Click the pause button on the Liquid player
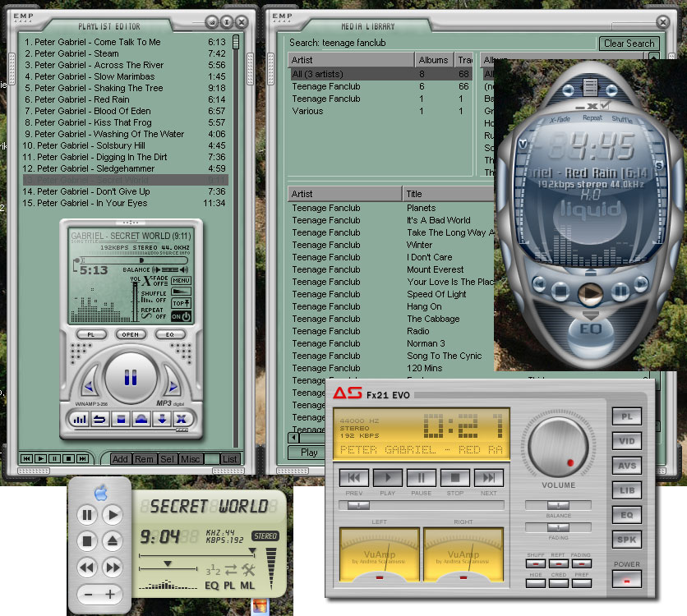The height and width of the screenshot is (616, 687). coord(620,290)
